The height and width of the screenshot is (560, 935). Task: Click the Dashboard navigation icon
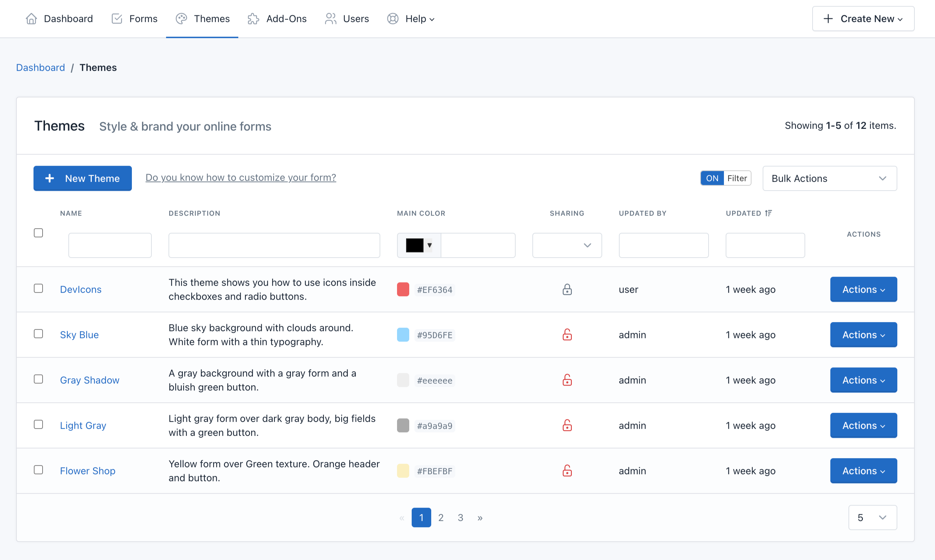[x=31, y=19]
